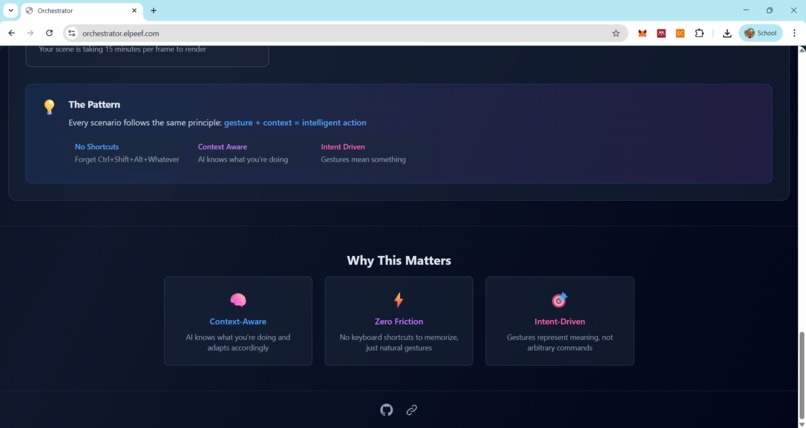806x428 pixels.
Task: Minimize the Chrome window
Action: pos(746,10)
